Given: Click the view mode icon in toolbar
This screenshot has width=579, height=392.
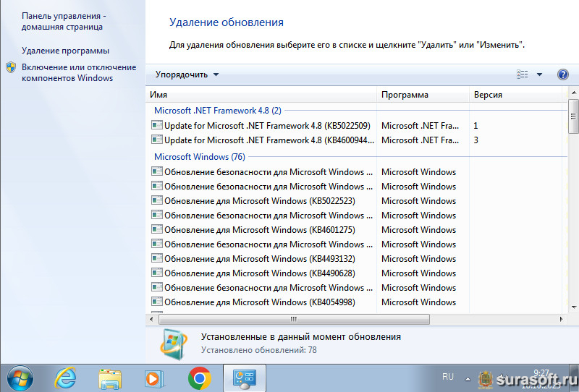Looking at the screenshot, I should pyautogui.click(x=523, y=74).
